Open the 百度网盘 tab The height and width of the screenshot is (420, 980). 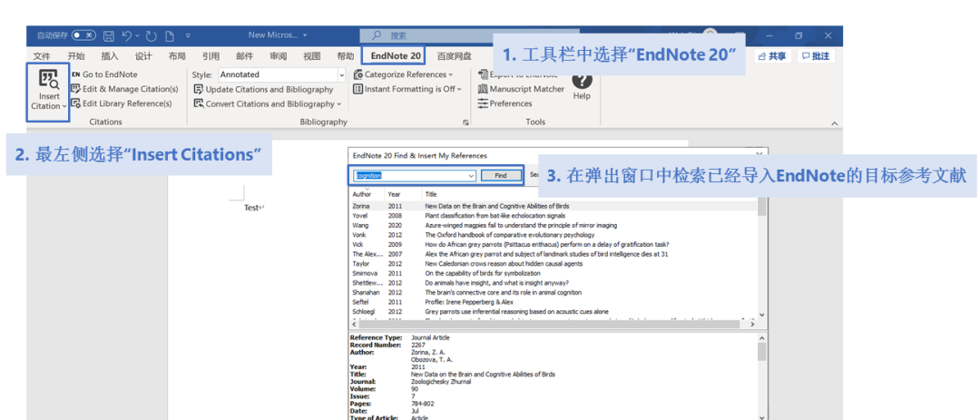[x=455, y=56]
